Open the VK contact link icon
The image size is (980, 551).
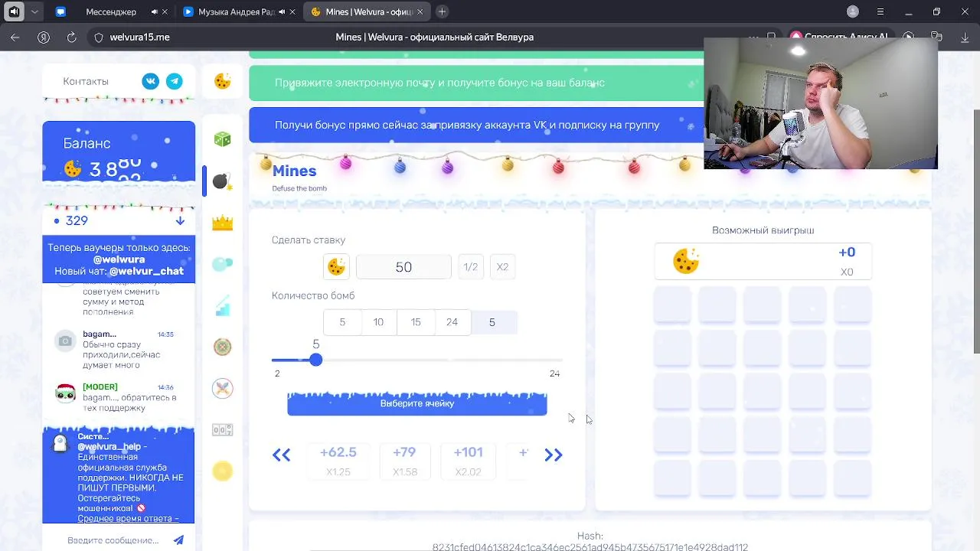(151, 81)
